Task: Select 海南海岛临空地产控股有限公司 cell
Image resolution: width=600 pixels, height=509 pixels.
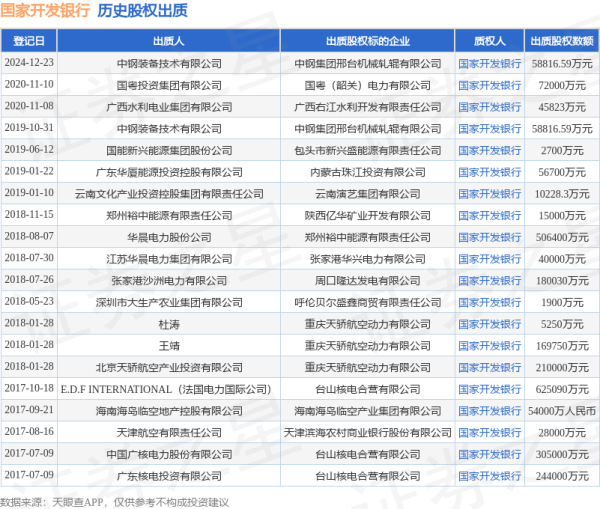Action: 169,411
